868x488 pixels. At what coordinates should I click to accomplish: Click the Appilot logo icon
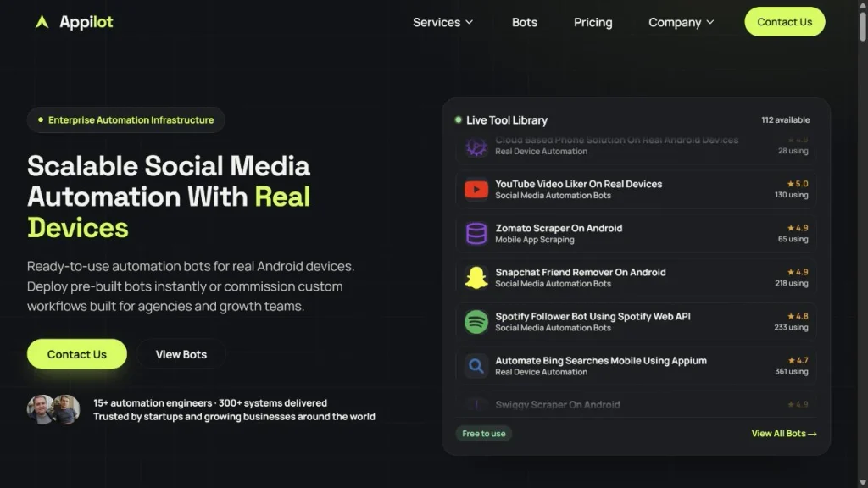tap(42, 21)
